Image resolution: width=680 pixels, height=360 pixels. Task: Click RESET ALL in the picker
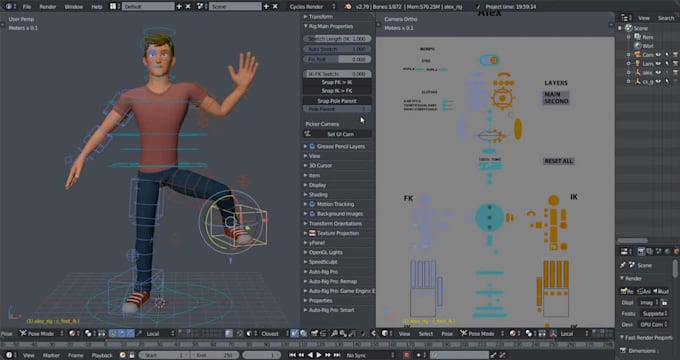click(x=559, y=161)
